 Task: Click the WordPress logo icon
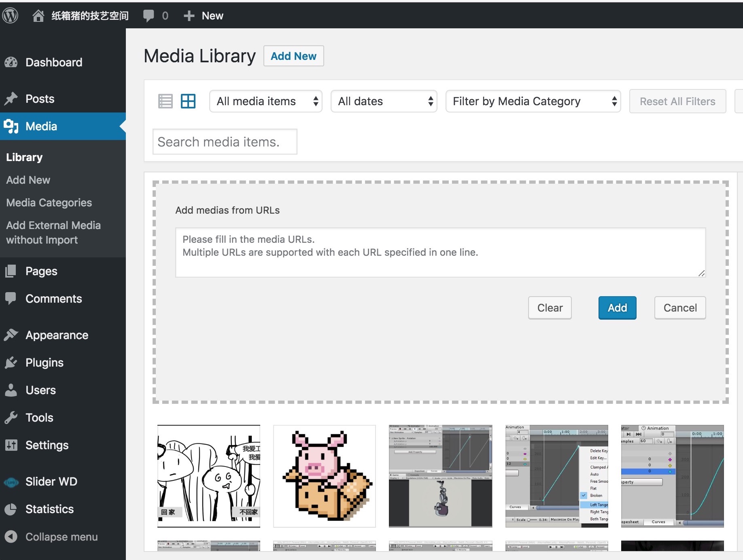pyautogui.click(x=11, y=16)
